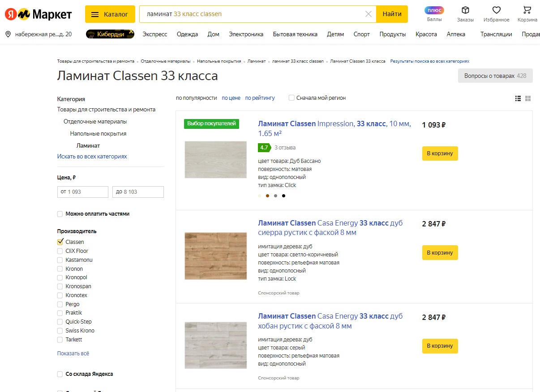Enable the Tarkett manufacturer filter
Image resolution: width=540 pixels, height=392 pixels.
point(60,340)
